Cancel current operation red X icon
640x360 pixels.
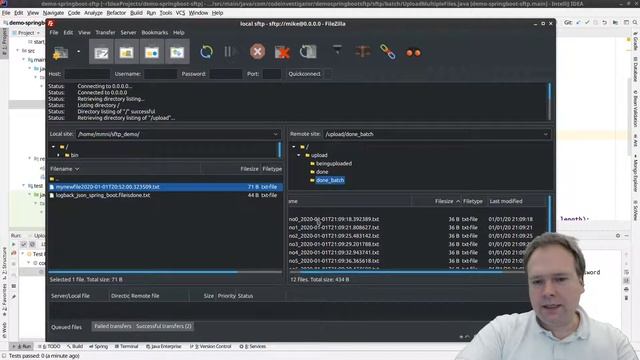tap(258, 52)
